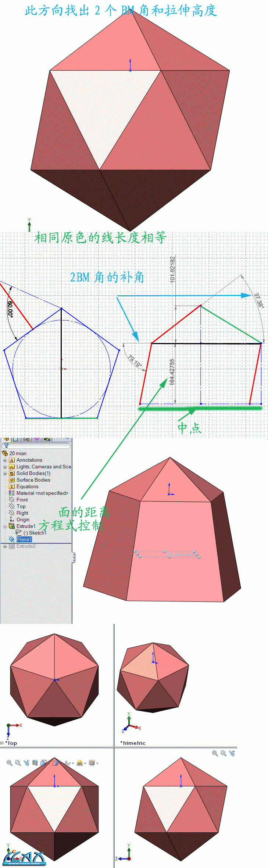Click the Surface Bodies folder icon

point(11,480)
